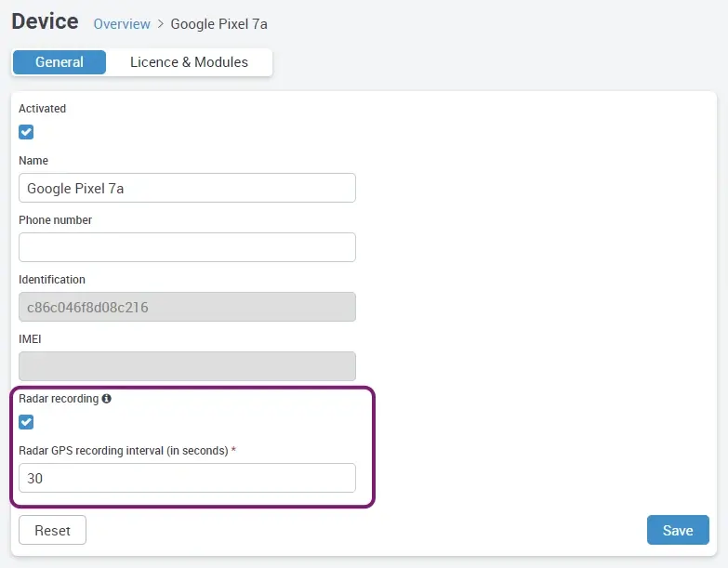Open the Licence & Modules tab

tap(189, 62)
